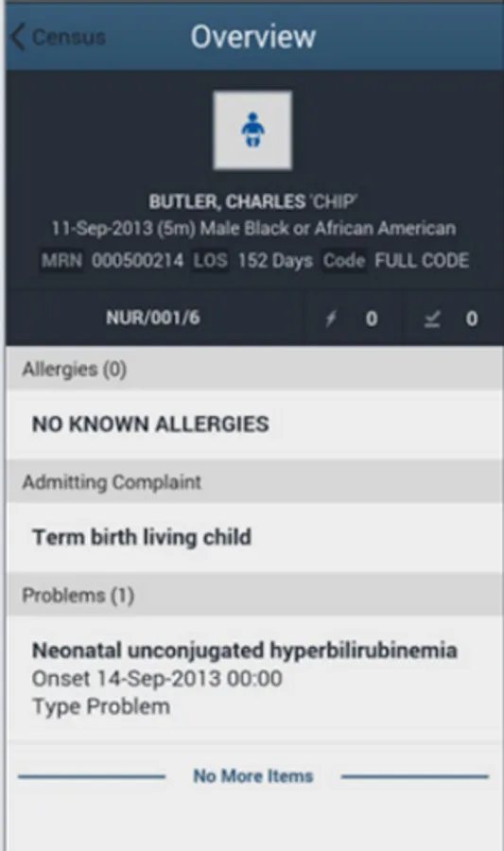Tap the Code label badge
504x851 pixels.
point(344,261)
